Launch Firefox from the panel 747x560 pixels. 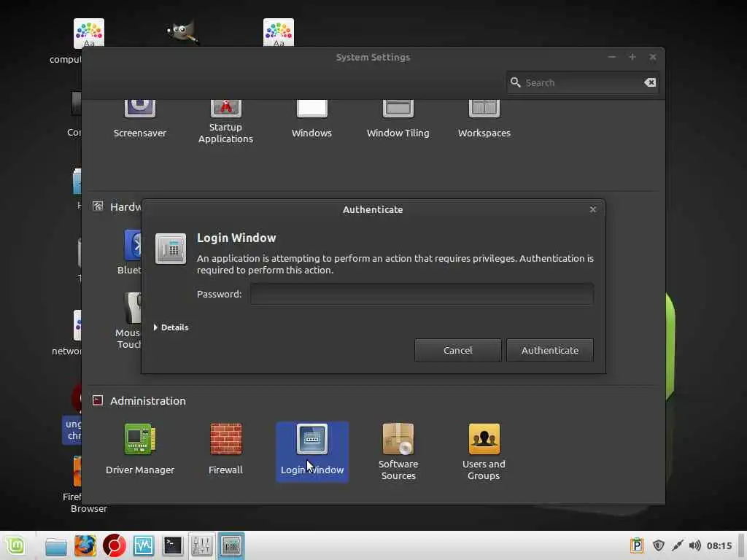click(85, 545)
